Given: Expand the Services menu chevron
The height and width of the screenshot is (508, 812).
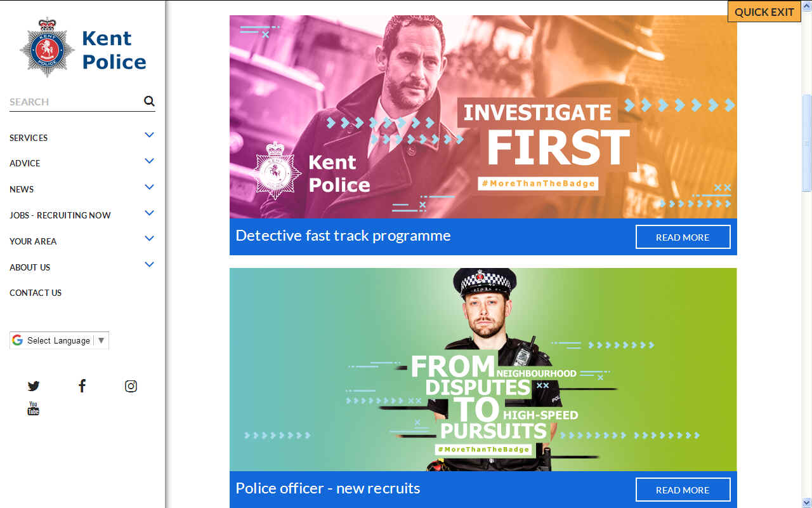Looking at the screenshot, I should [150, 135].
